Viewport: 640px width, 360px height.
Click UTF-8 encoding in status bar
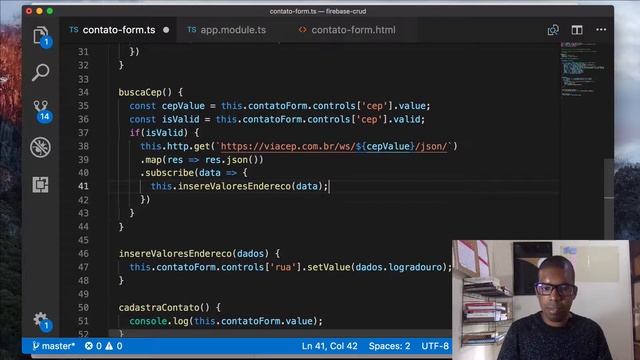435,346
